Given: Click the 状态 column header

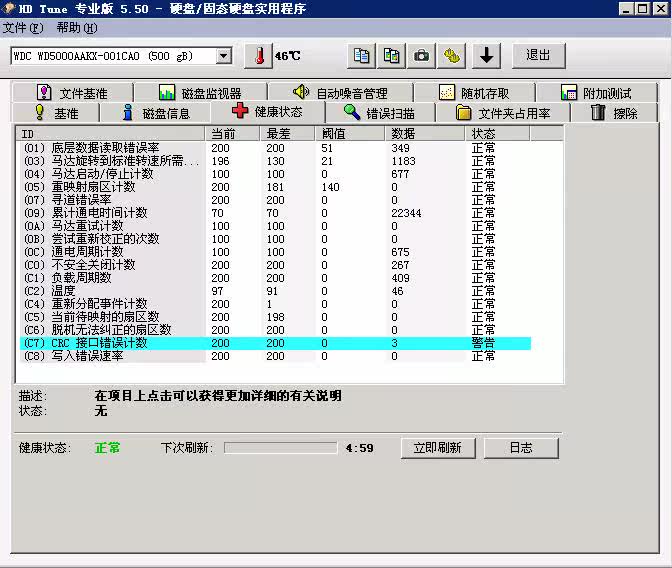Looking at the screenshot, I should point(498,134).
